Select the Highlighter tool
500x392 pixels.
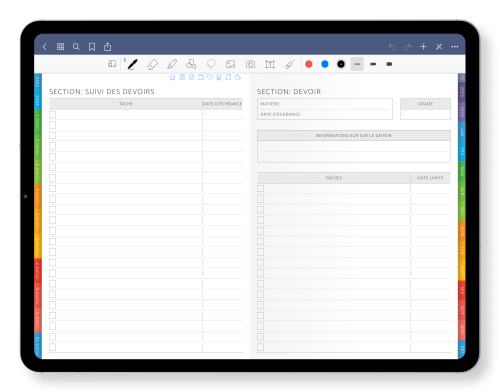coord(172,64)
